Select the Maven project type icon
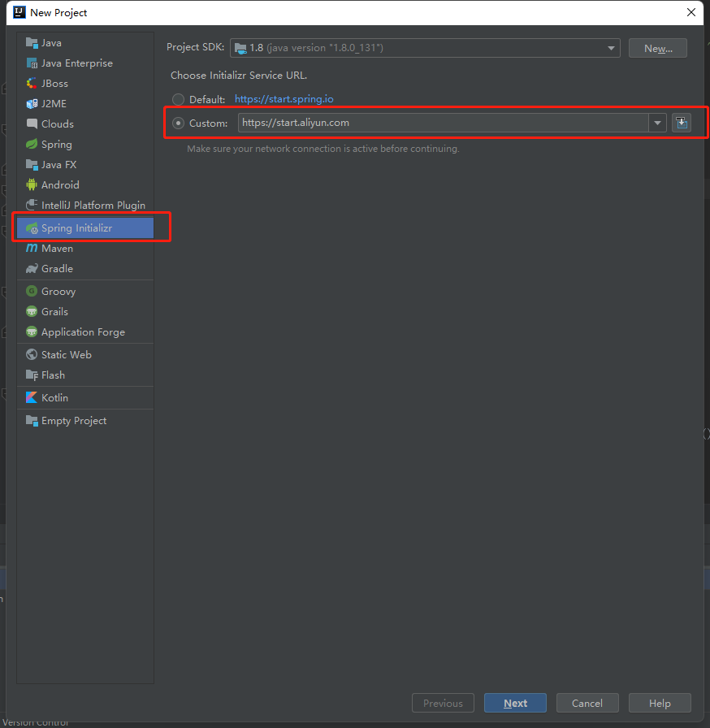 (31, 248)
